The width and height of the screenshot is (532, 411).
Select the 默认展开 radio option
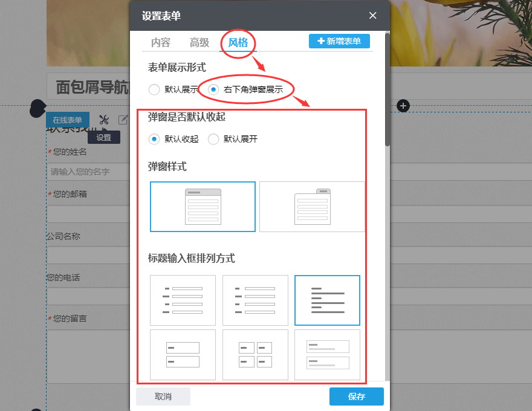pyautogui.click(x=213, y=139)
